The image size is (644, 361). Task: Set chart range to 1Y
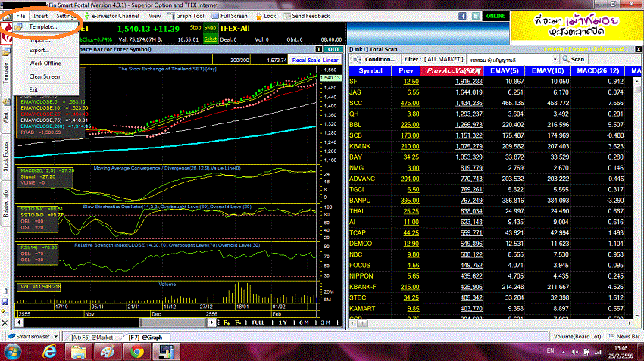[283, 323]
